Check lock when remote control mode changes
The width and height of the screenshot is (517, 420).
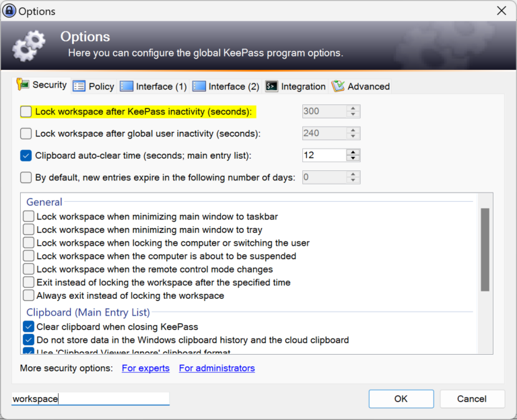[x=28, y=269]
